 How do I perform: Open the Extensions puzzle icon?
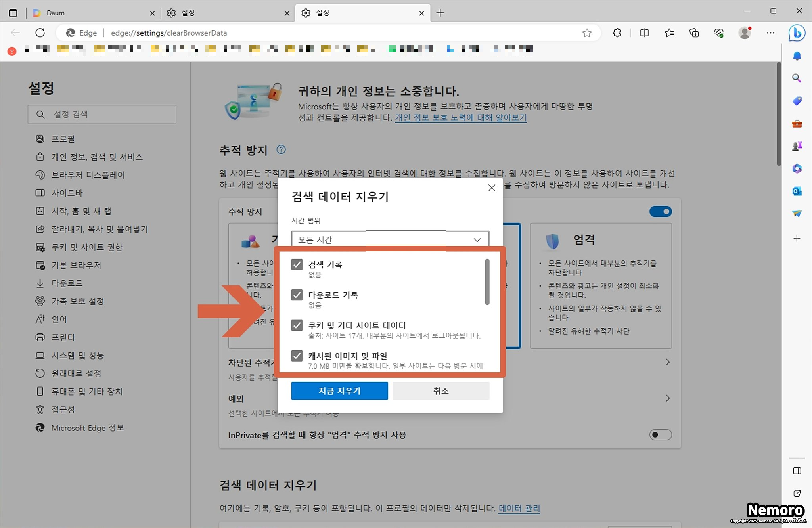point(617,33)
